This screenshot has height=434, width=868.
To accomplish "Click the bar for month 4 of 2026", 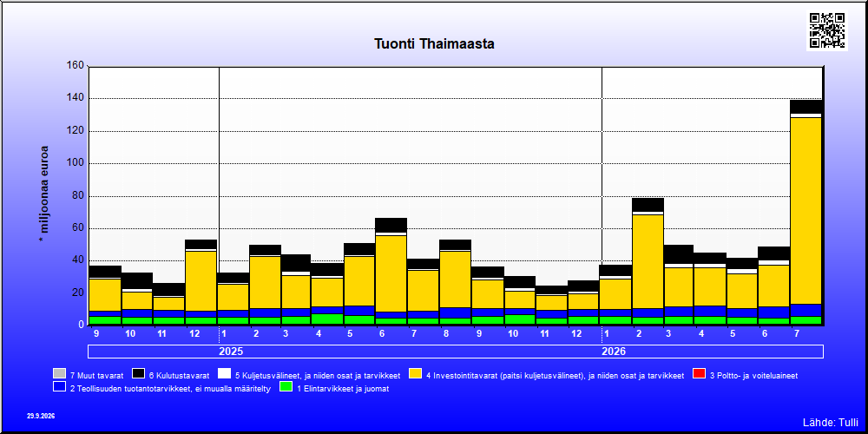I will [710, 289].
